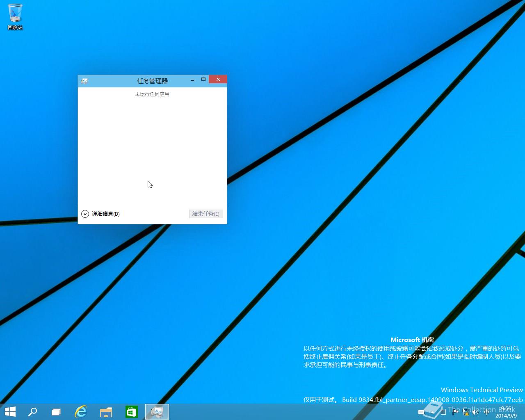The width and height of the screenshot is (525, 420).
Task: Select the Task Manager taskbar button
Action: point(157,412)
